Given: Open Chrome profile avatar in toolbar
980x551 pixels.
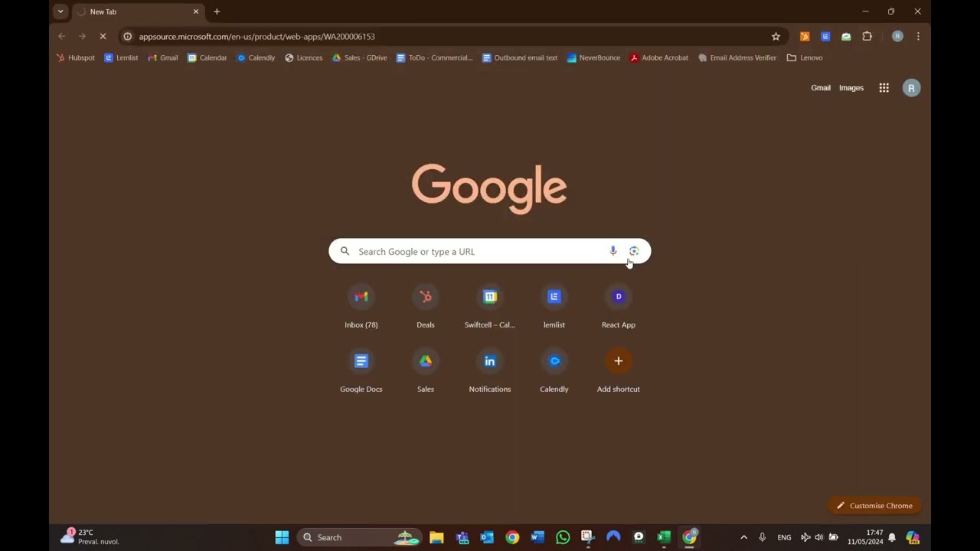Looking at the screenshot, I should [897, 36].
